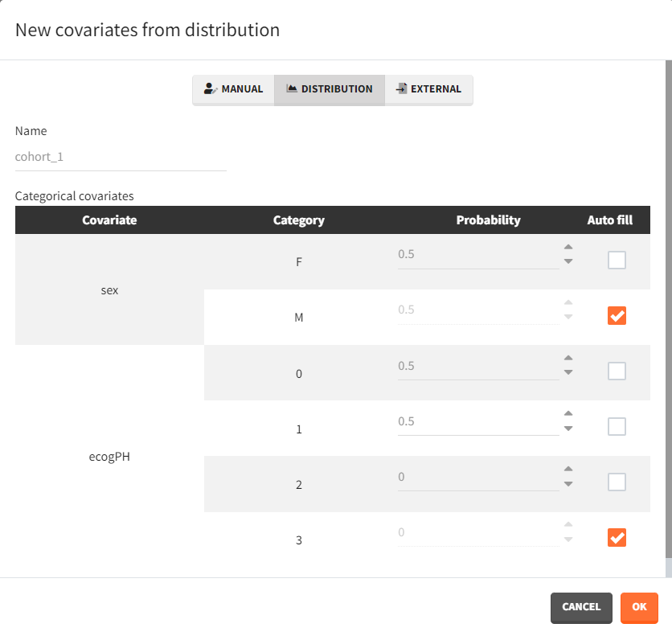Viewport: 672px width, 636px height.
Task: Uncheck Auto fill for sex M
Action: [617, 316]
